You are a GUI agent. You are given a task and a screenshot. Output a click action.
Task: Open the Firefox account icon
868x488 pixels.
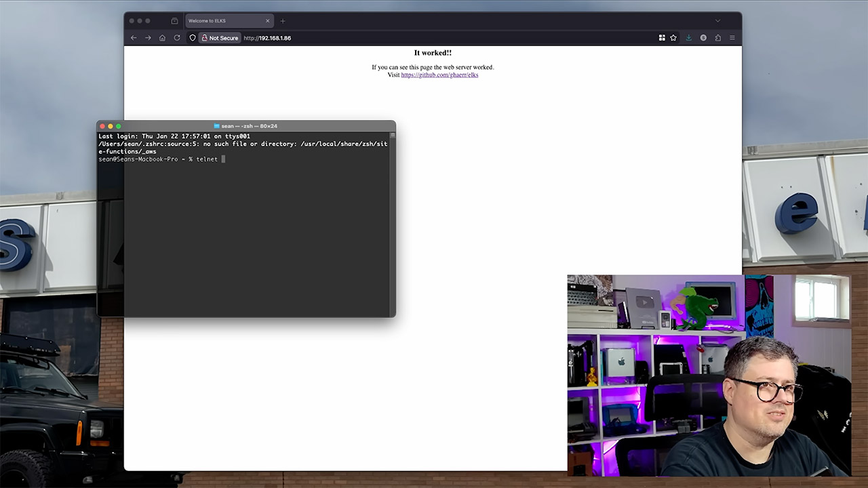[704, 38]
